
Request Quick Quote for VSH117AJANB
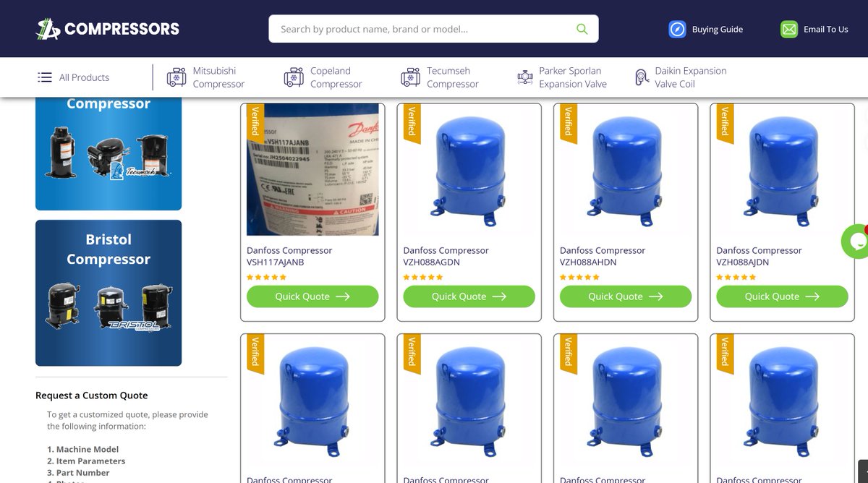click(312, 296)
